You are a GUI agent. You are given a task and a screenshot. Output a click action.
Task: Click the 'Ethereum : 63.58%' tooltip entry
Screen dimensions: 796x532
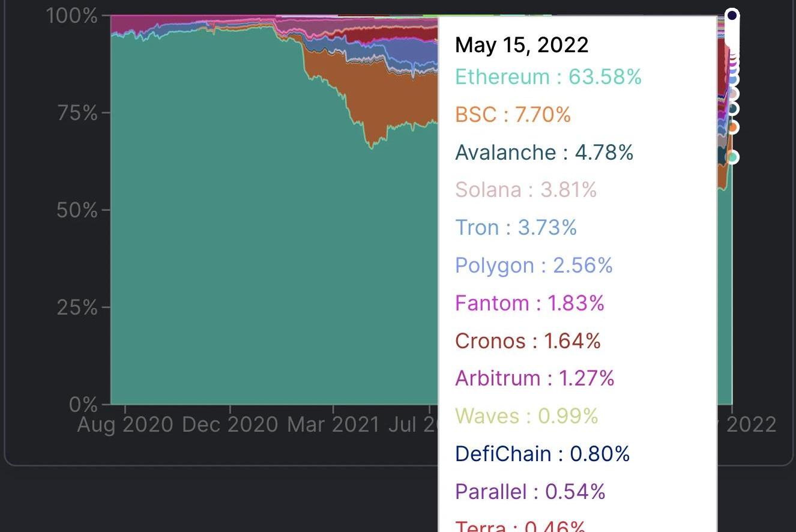point(548,77)
